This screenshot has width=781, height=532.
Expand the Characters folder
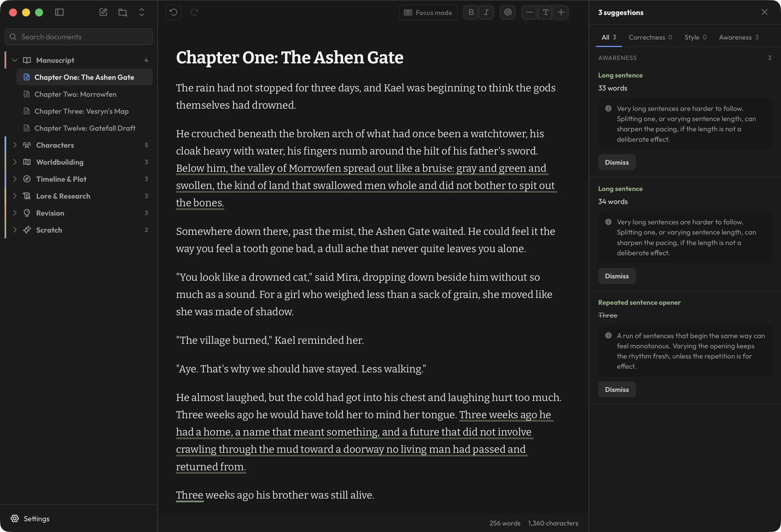[14, 145]
